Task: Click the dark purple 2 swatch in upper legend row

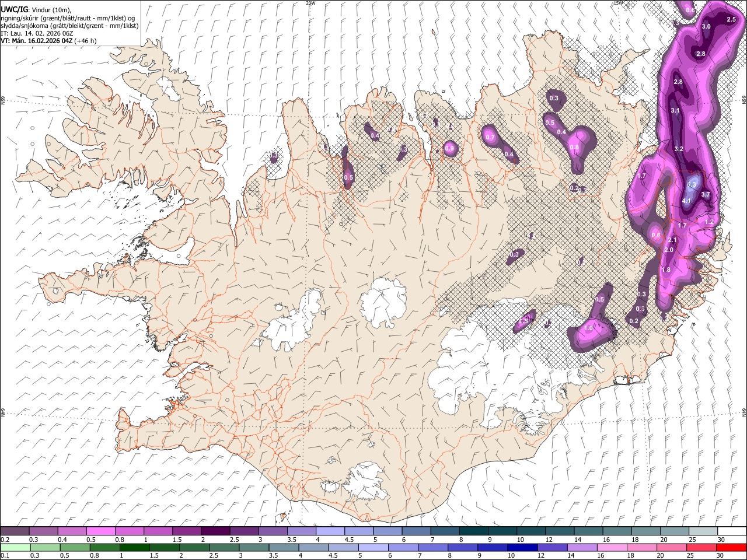Action: pyautogui.click(x=215, y=531)
